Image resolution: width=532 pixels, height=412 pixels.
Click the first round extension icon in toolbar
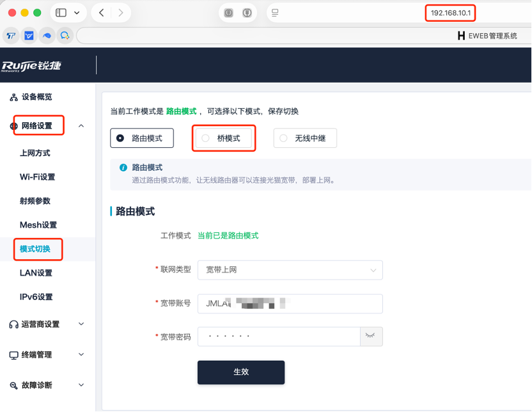(229, 13)
